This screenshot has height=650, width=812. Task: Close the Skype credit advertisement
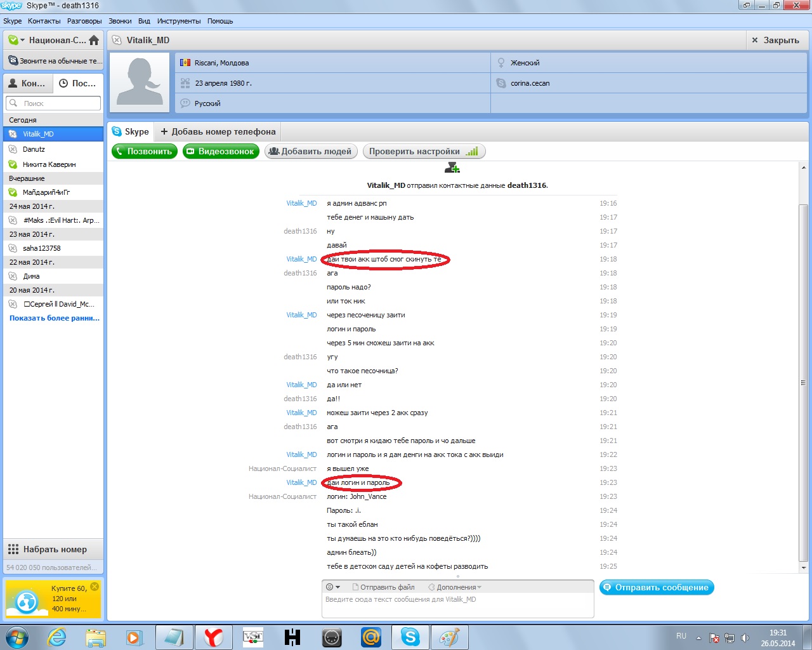click(x=95, y=587)
